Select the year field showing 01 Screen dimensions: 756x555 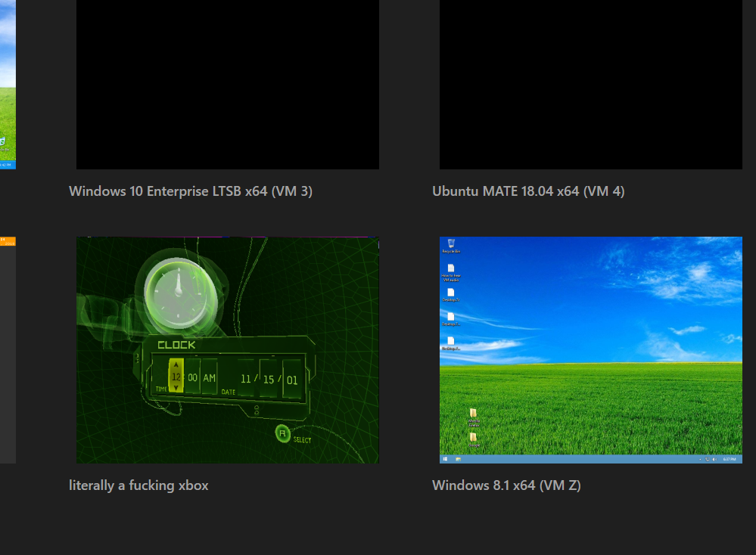click(291, 380)
